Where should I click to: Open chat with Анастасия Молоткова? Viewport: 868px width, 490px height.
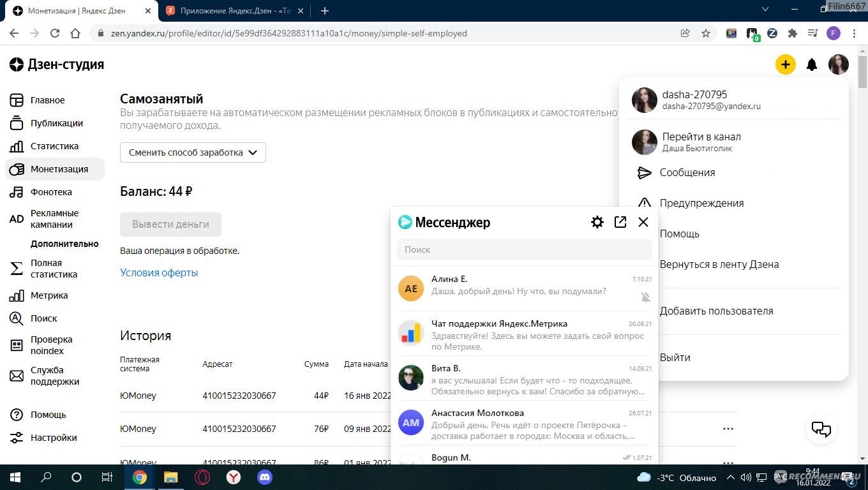pos(525,422)
